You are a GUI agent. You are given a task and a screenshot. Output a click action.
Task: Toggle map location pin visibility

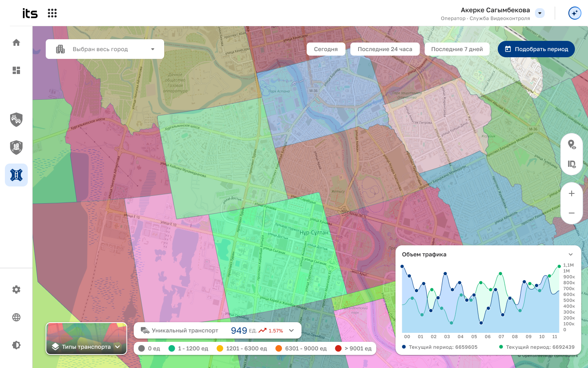(x=571, y=144)
